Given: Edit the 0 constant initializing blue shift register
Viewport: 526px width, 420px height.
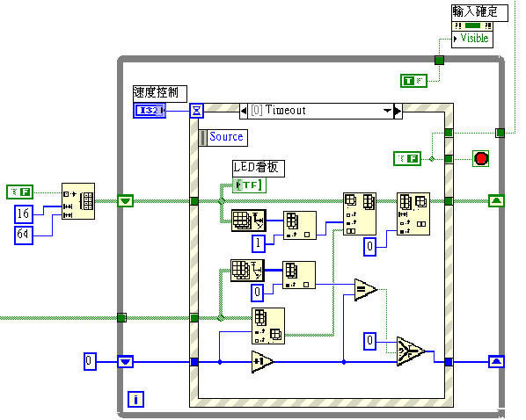Looking at the screenshot, I should [90, 361].
